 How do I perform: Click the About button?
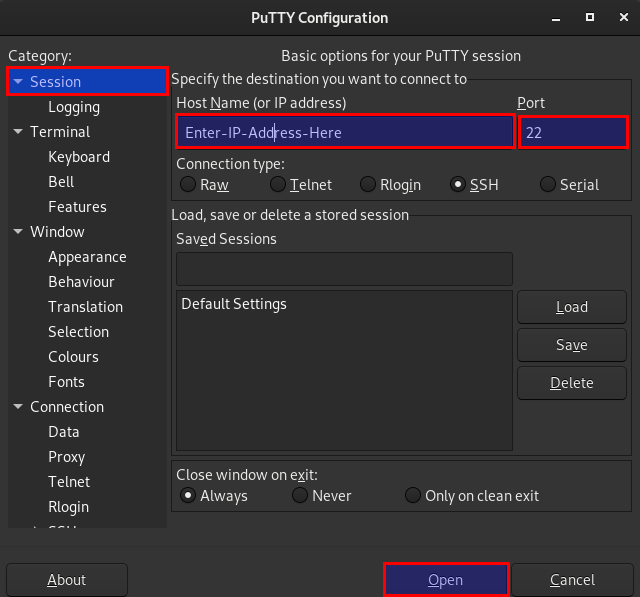(67, 580)
